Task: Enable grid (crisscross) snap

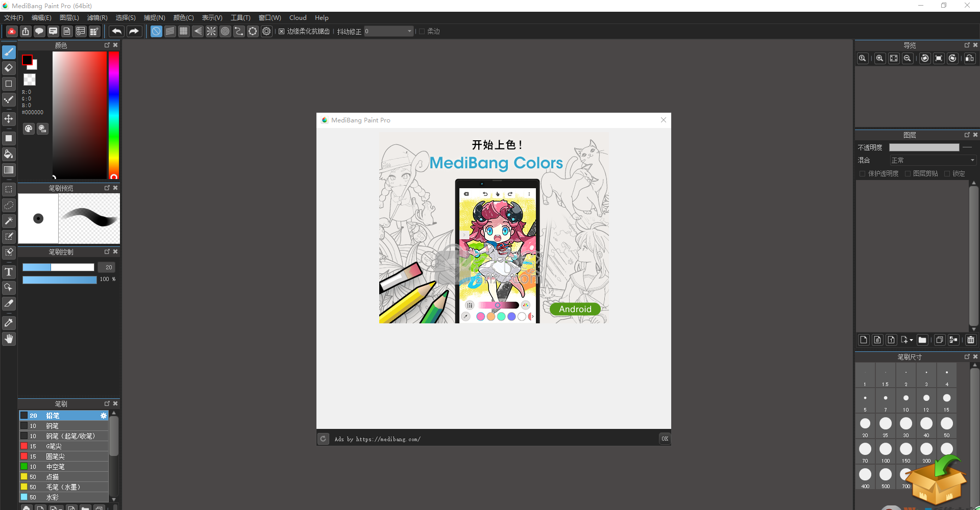Action: [x=184, y=31]
